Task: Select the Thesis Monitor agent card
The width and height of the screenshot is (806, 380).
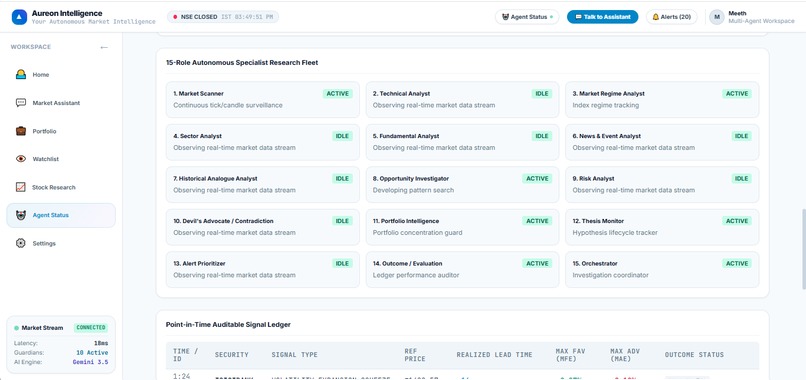Action: [x=662, y=227]
